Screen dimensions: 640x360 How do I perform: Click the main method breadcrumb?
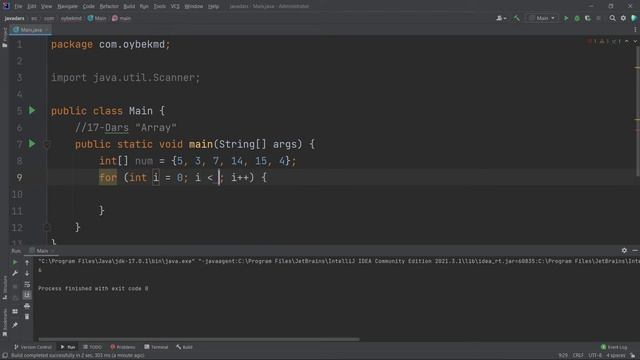[122, 18]
